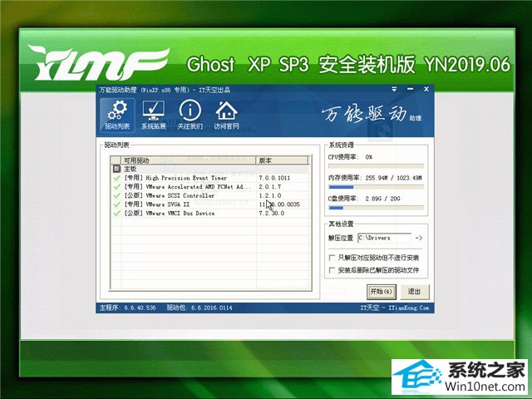Click version 2.0.1.7 cell
This screenshot has width=532, height=399.
(269, 186)
